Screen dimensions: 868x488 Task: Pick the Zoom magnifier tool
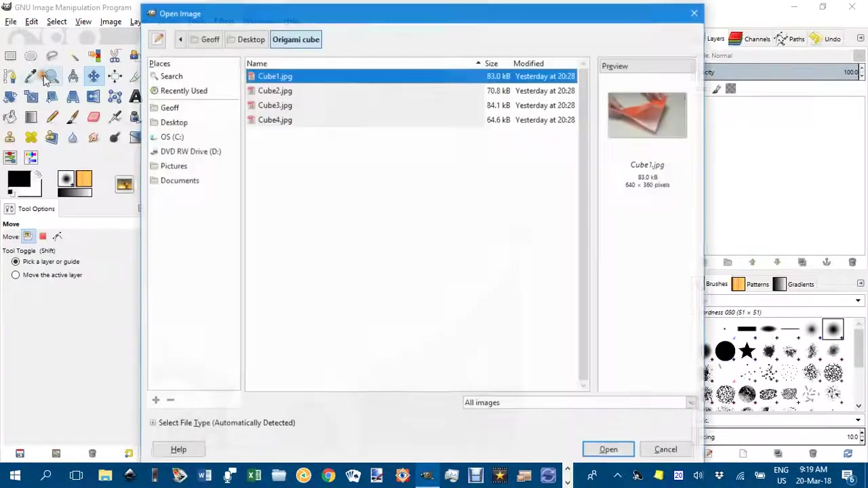click(52, 77)
